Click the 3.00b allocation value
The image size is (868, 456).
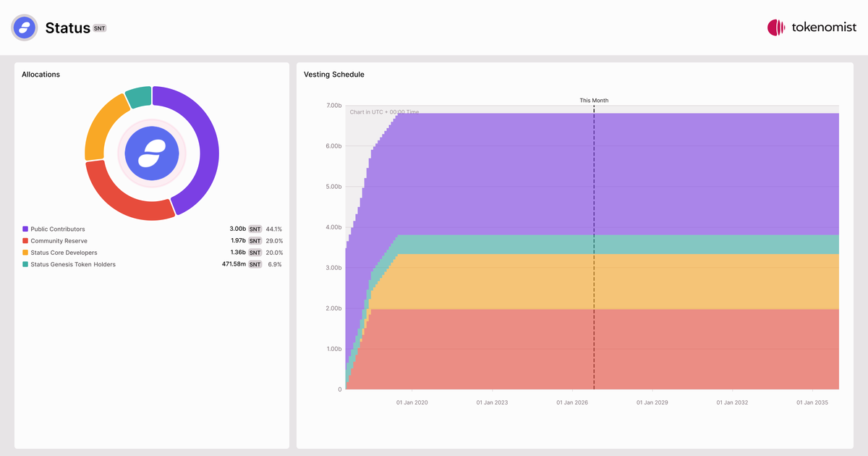pyautogui.click(x=237, y=229)
